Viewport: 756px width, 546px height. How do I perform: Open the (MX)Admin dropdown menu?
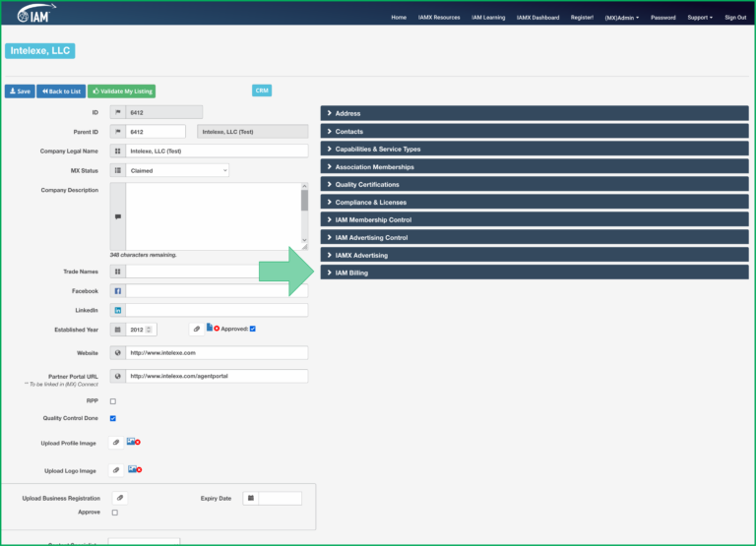click(621, 18)
